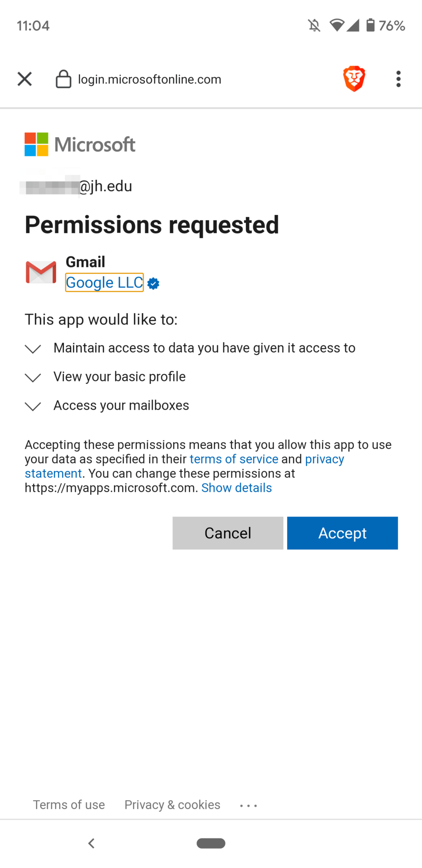Tap the Android back arrow
Screen dimensions: 422x868
[91, 843]
